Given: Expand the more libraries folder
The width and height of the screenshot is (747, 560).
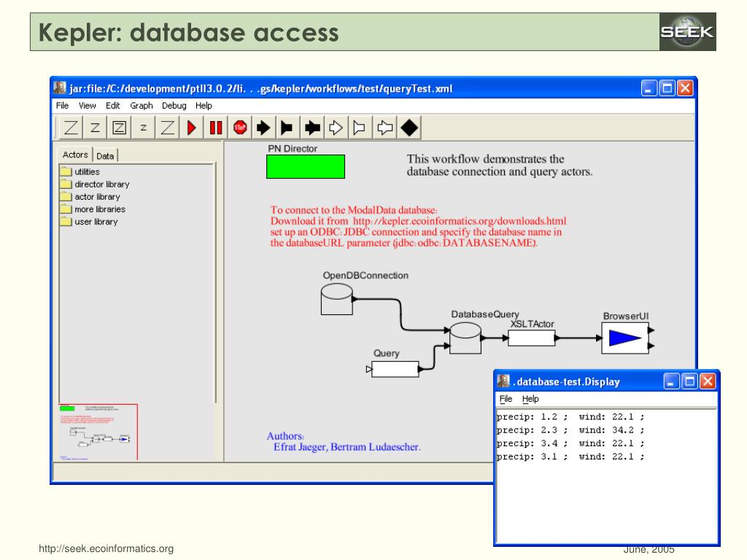Looking at the screenshot, I should click(93, 209).
